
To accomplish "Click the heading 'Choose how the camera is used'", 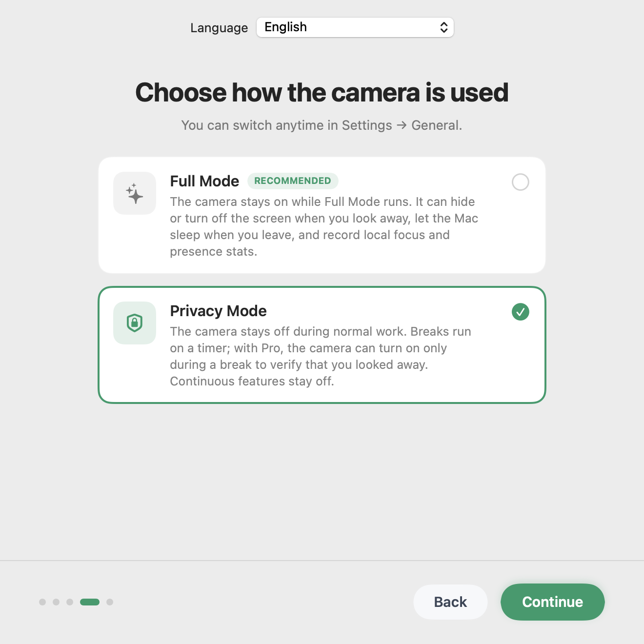I will (x=322, y=93).
